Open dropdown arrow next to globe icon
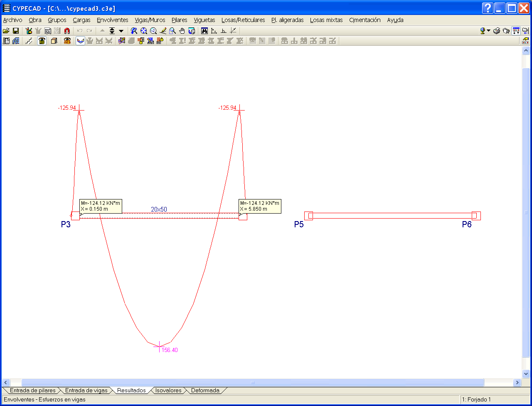The image size is (532, 406). (489, 31)
